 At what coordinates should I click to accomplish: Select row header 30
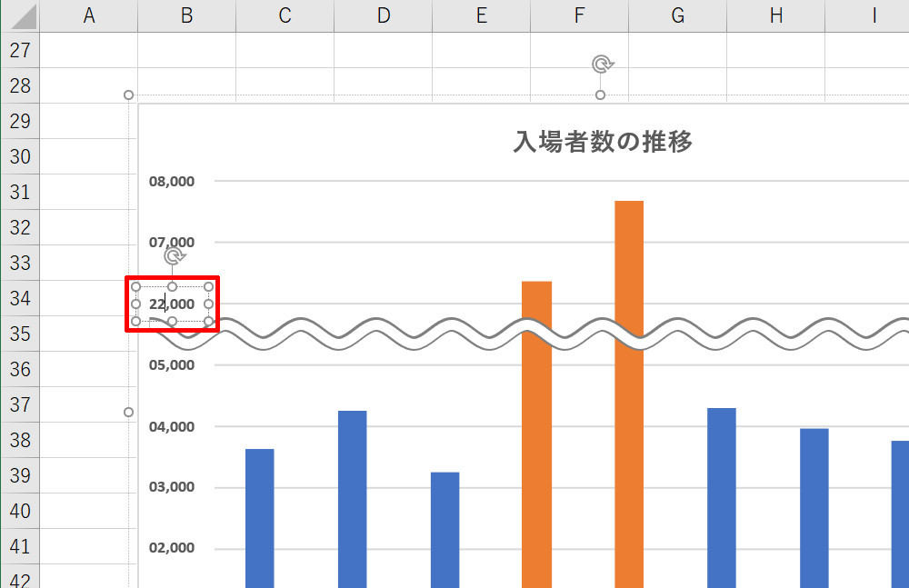19,156
